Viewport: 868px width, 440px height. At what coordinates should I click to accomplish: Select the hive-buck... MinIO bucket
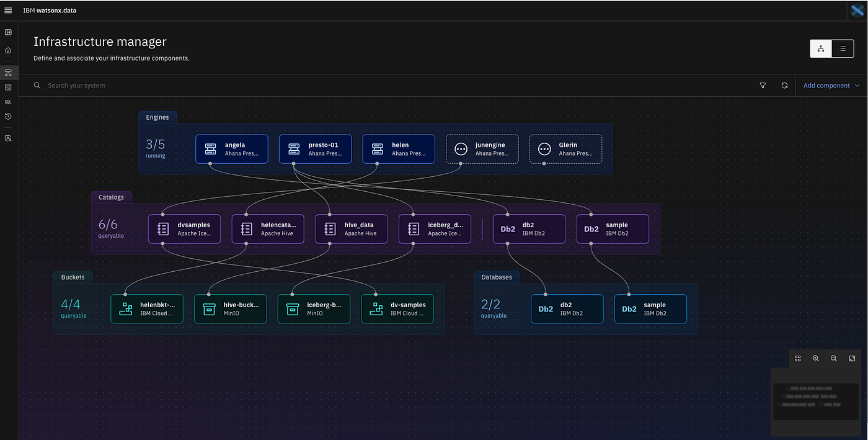(x=231, y=309)
